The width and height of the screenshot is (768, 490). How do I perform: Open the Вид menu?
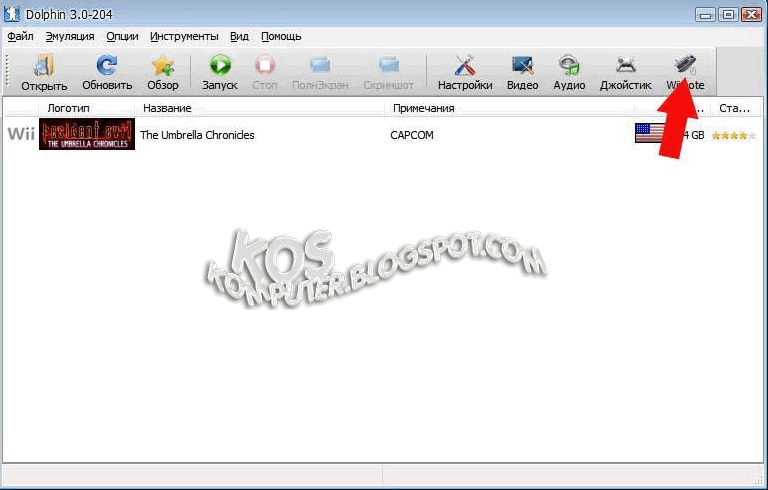[x=240, y=37]
